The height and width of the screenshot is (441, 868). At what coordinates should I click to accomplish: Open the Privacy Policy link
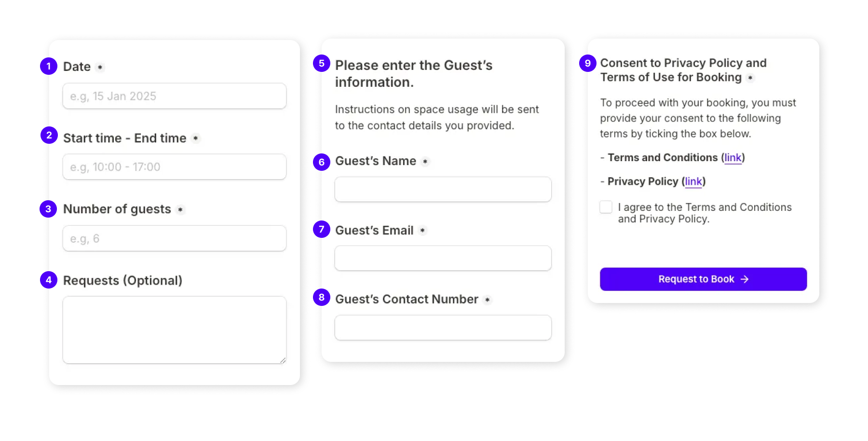click(693, 181)
